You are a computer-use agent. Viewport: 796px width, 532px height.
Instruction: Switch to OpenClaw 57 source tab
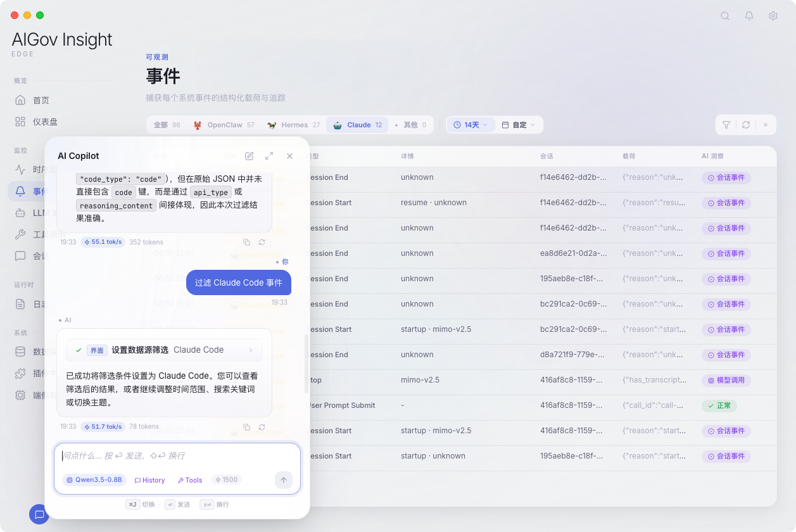pyautogui.click(x=224, y=125)
